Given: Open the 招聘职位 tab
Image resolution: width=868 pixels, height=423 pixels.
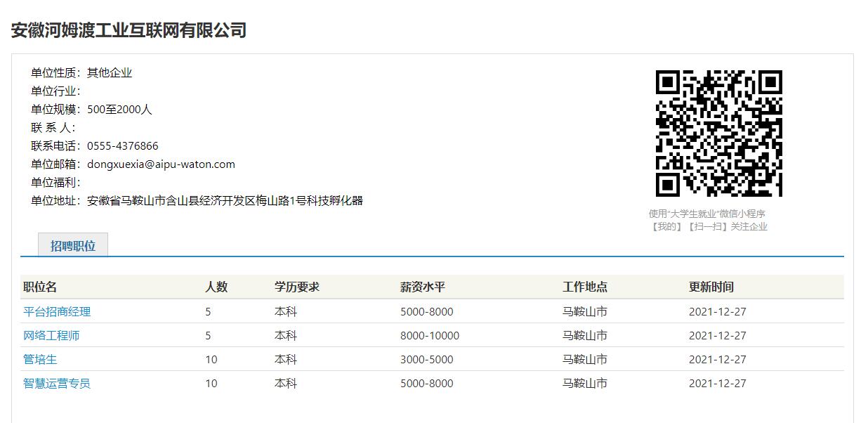Looking at the screenshot, I should [73, 246].
